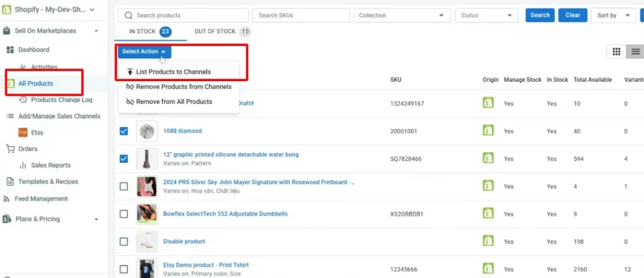Check the 2024 PRS Silver Sky checkbox

point(124,186)
